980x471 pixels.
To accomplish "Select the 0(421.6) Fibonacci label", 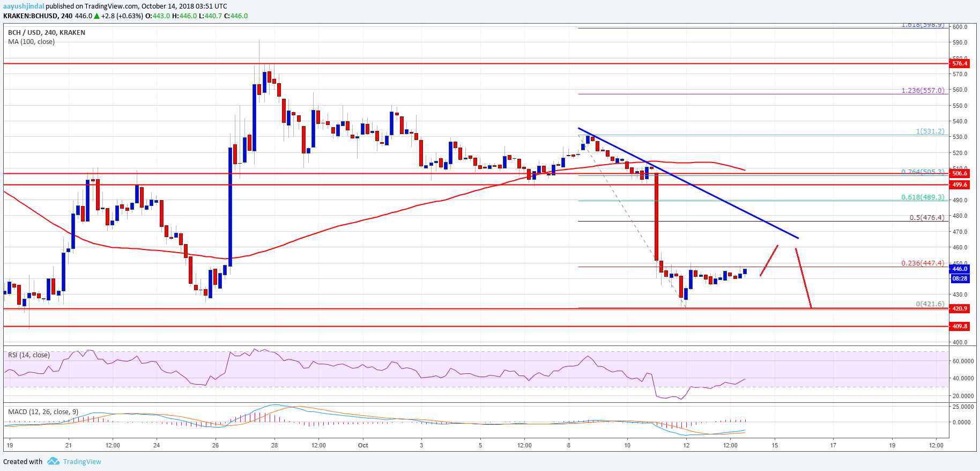I will (930, 304).
